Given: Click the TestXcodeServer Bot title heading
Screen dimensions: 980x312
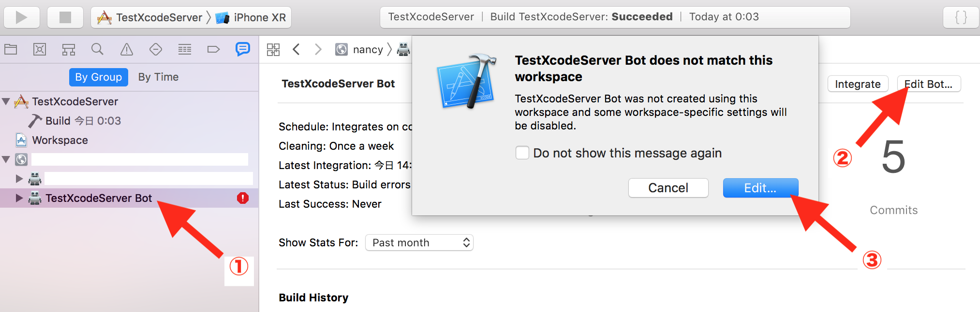Looking at the screenshot, I should click(x=338, y=84).
